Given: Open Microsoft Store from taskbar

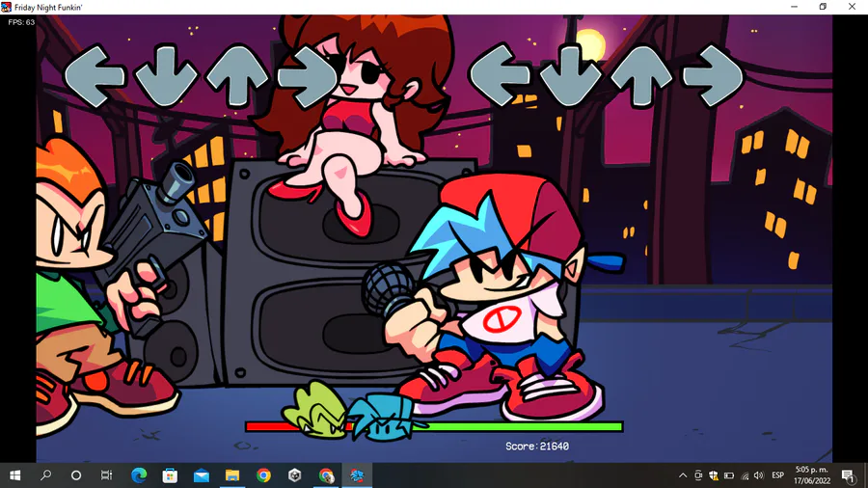Looking at the screenshot, I should 170,475.
